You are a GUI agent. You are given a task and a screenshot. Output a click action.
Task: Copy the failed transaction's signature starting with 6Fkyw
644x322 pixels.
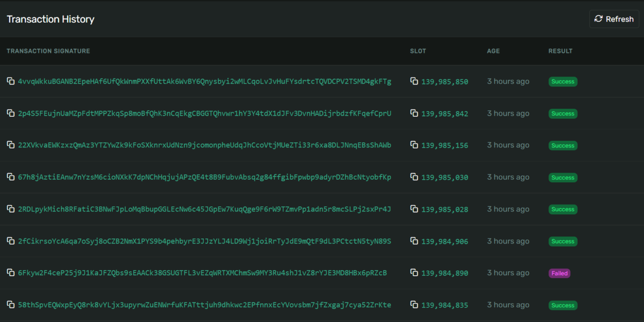(11, 273)
